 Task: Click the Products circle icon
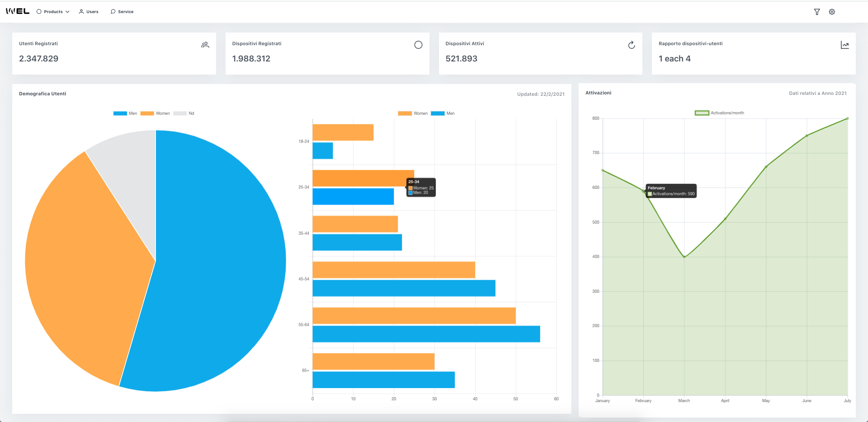[39, 12]
